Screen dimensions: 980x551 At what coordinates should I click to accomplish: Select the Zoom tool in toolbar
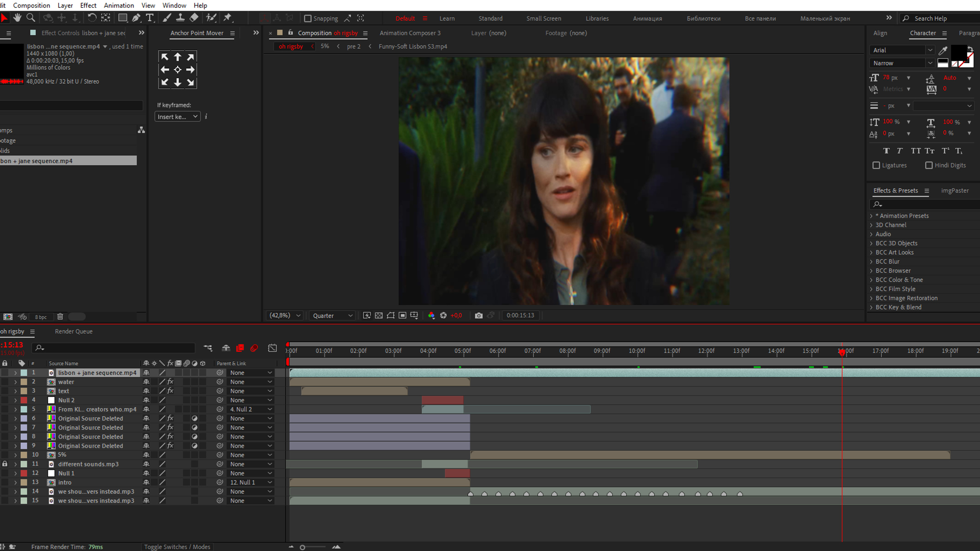tap(31, 18)
